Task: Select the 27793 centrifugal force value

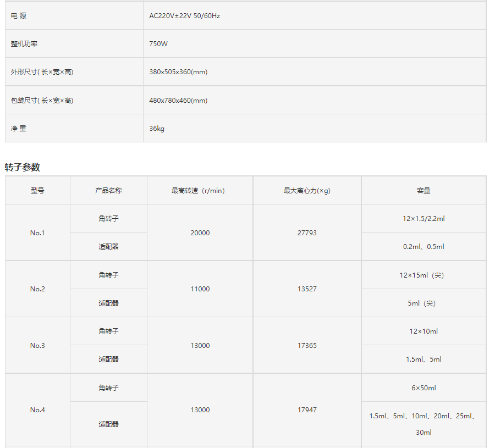Action: (x=307, y=233)
